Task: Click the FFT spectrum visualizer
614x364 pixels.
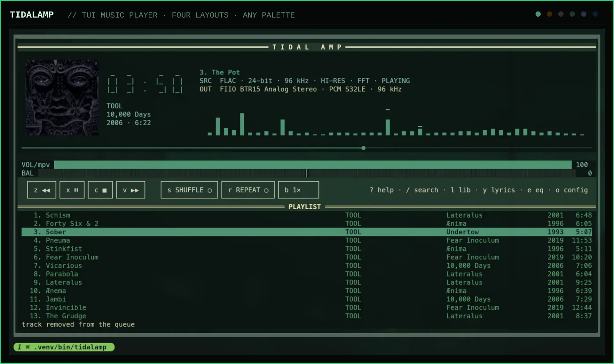Action: (x=396, y=123)
